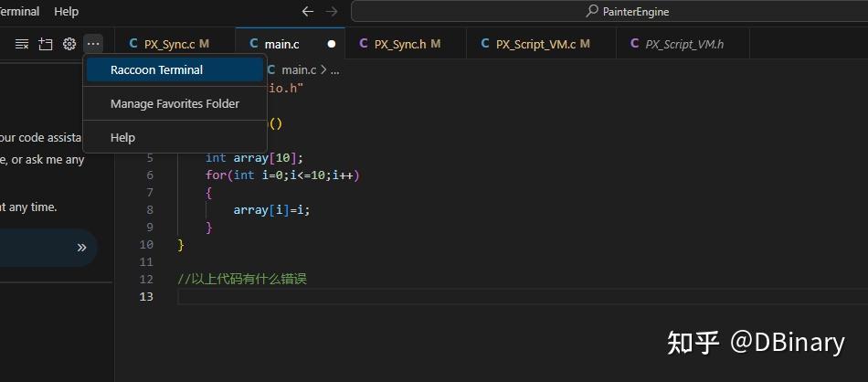The width and height of the screenshot is (868, 382).
Task: Click the breadcrumb ellipsis after main.c
Action: tap(334, 70)
